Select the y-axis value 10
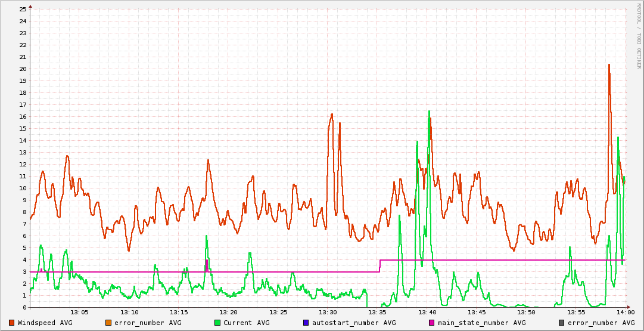Viewport: 644px width, 331px height. coord(23,188)
